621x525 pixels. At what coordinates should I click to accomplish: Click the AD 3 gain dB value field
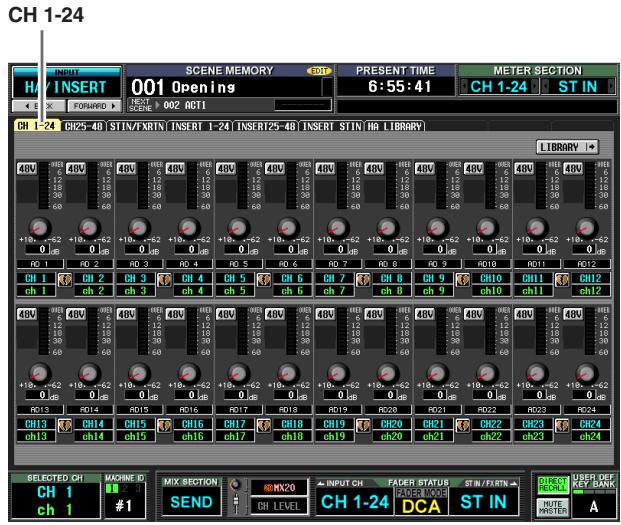coord(137,249)
